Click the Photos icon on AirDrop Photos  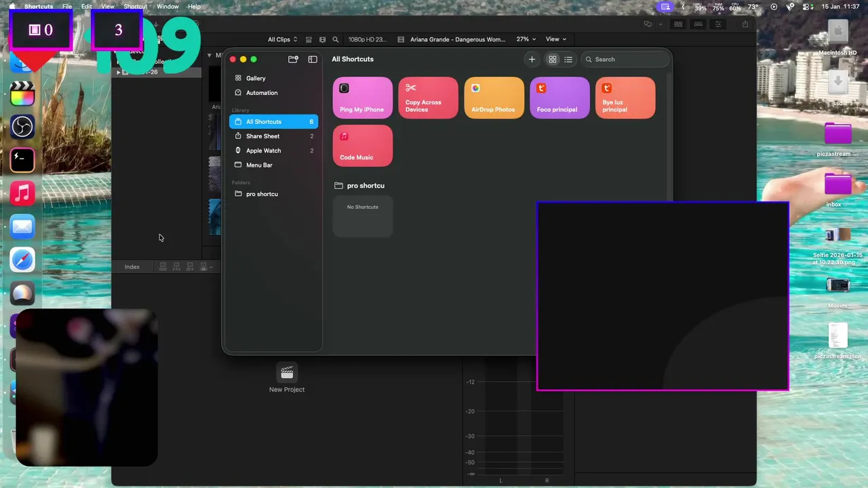[x=476, y=88]
